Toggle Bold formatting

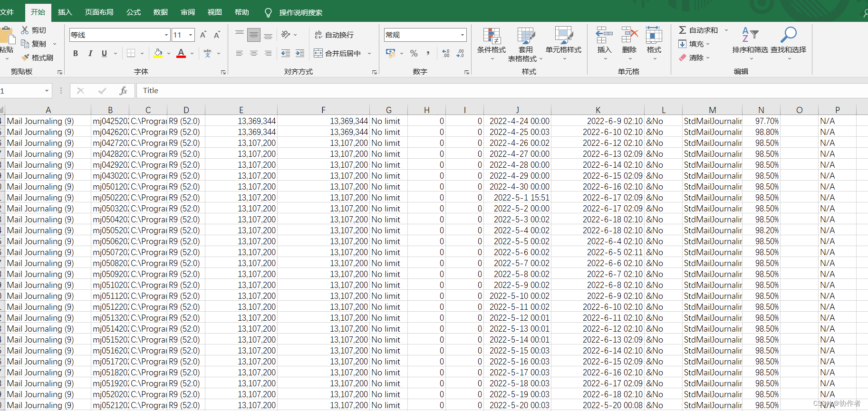point(76,53)
